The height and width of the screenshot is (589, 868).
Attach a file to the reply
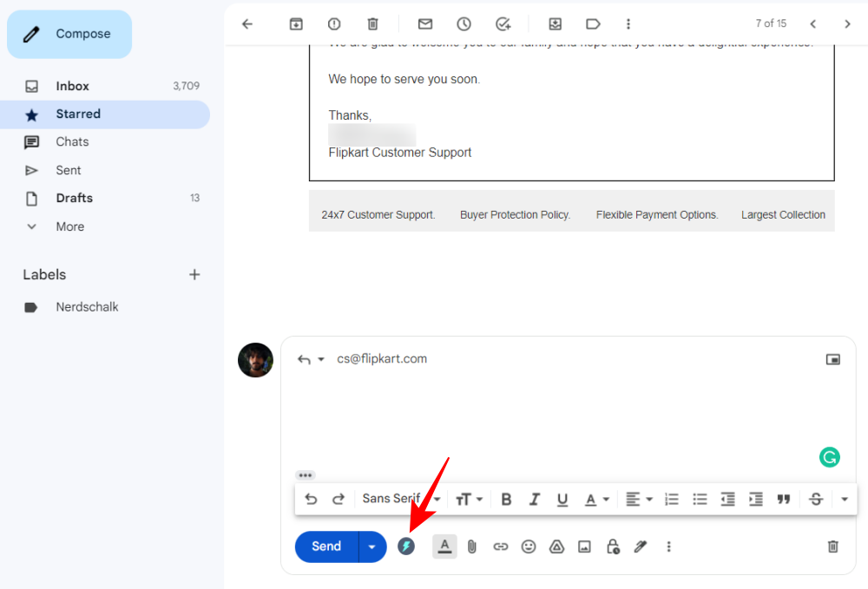(x=471, y=546)
